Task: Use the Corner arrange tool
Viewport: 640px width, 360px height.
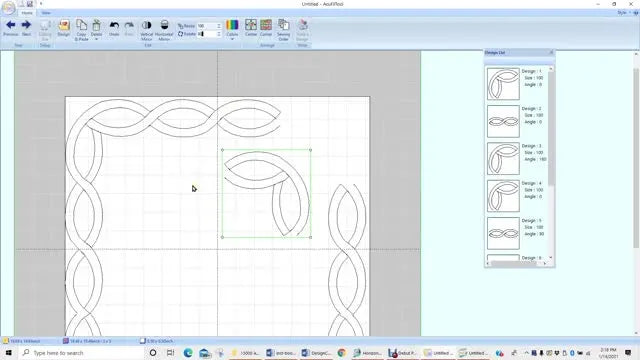Action: pyautogui.click(x=266, y=28)
